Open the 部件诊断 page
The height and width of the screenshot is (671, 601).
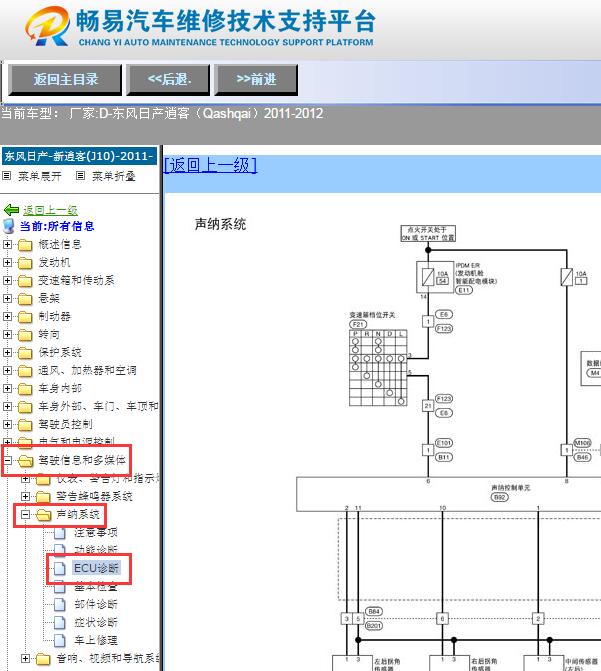95,604
